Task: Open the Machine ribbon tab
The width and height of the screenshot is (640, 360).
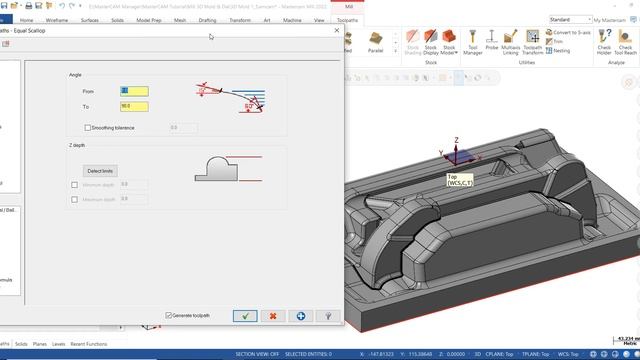Action: point(292,20)
